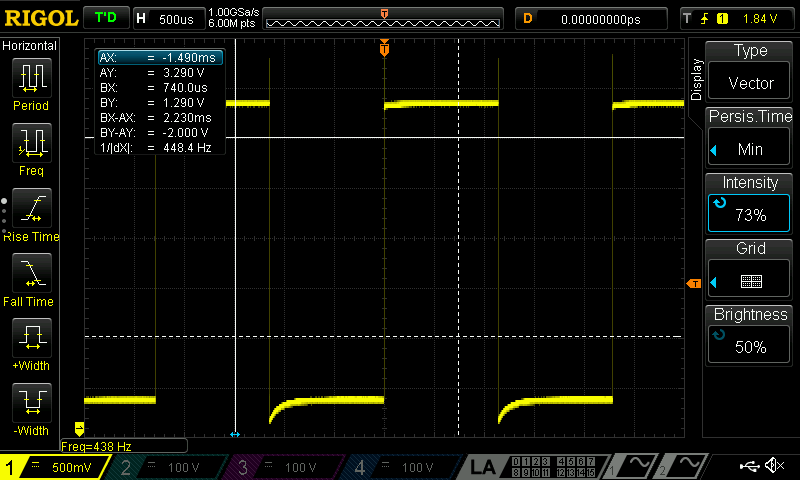The width and height of the screenshot is (800, 480).
Task: Click the dashed vertical cursor B line
Action: coord(458,237)
